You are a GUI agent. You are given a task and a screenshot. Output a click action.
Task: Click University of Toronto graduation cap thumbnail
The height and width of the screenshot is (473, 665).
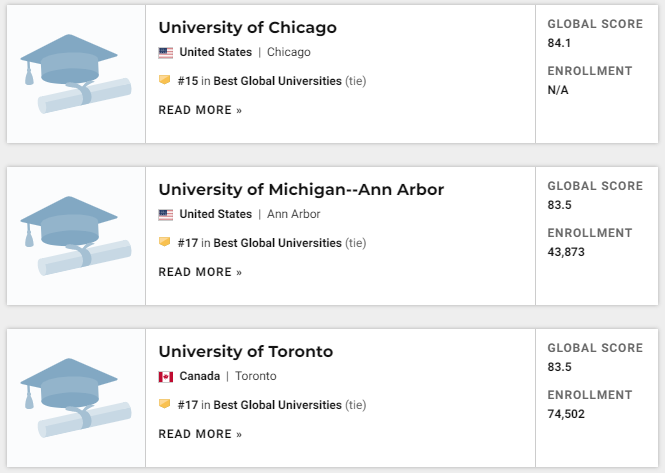[x=76, y=398]
